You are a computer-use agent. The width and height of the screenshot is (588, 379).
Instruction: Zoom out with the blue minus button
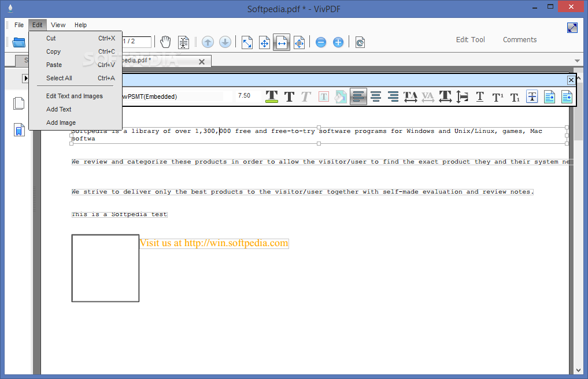click(x=321, y=42)
